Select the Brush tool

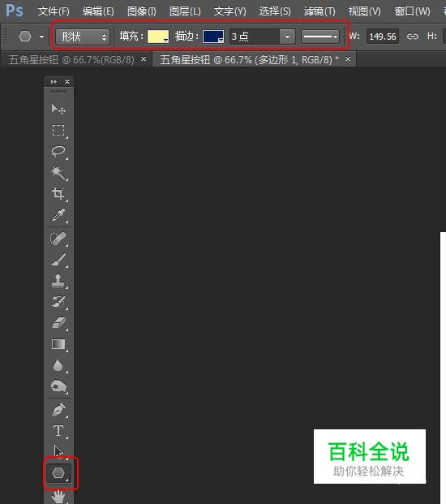[58, 260]
